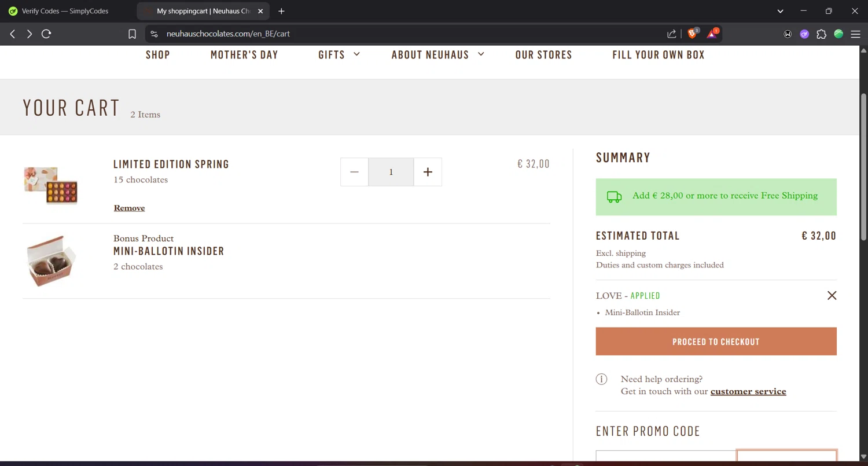The width and height of the screenshot is (868, 466).
Task: Open OUR STORES page
Action: point(543,55)
